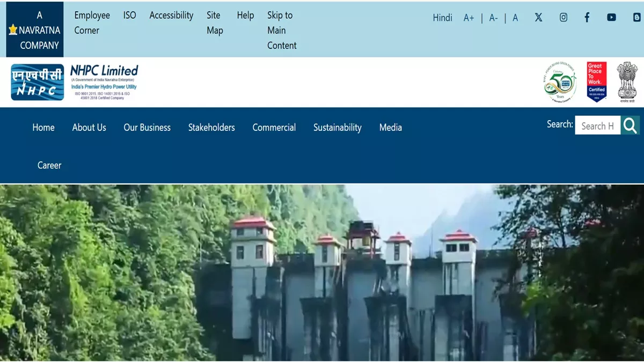Open the ISO link in the top bar
The image size is (644, 362).
coord(130,16)
